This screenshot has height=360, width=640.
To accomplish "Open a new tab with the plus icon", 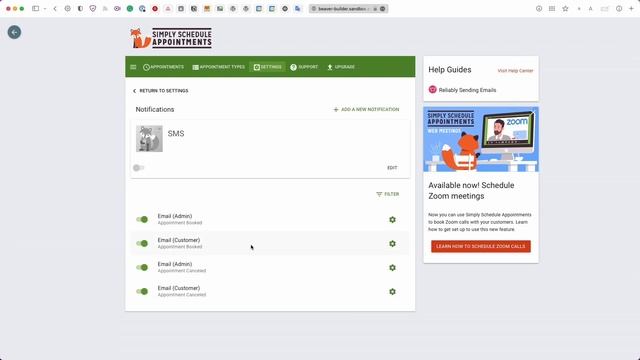I will click(x=631, y=9).
